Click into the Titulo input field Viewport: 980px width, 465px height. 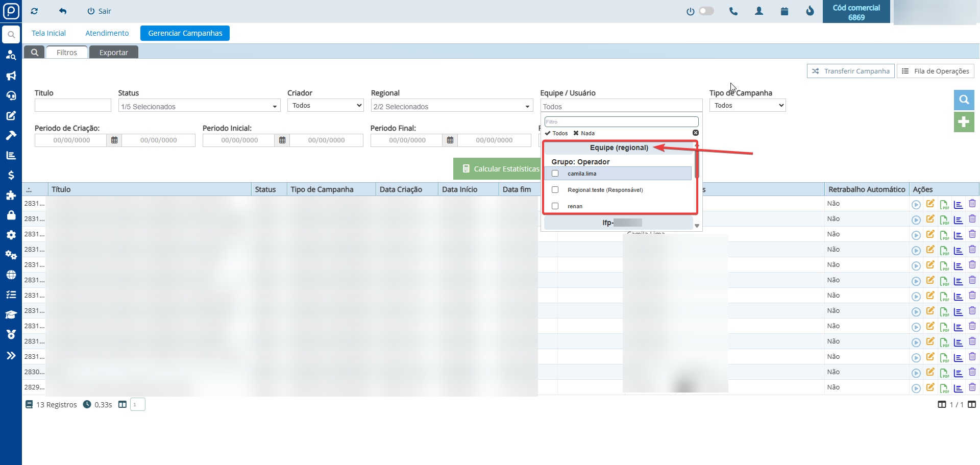click(x=72, y=106)
